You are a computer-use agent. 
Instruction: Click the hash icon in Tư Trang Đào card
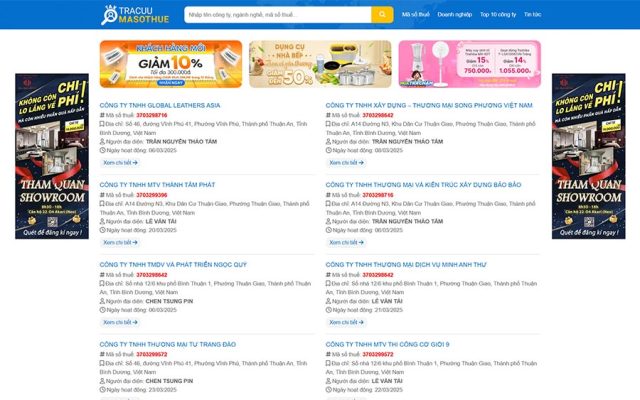click(102, 354)
